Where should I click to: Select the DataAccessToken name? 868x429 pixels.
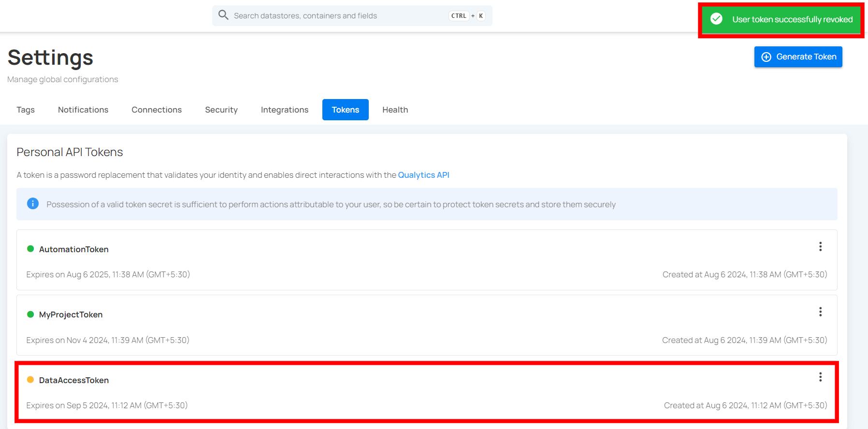[74, 380]
